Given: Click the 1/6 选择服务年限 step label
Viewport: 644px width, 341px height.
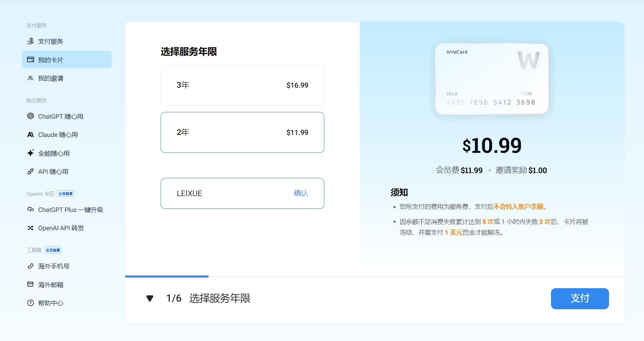Looking at the screenshot, I should [208, 299].
